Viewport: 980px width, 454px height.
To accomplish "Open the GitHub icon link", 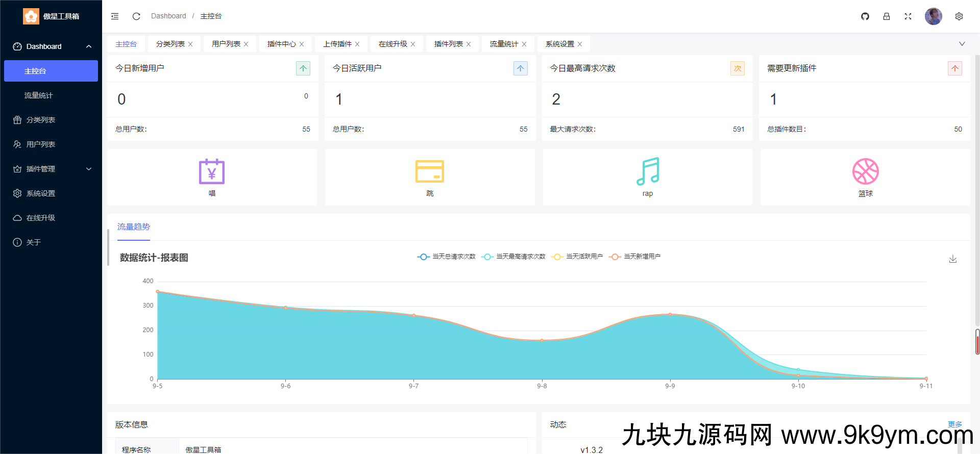I will [x=865, y=16].
